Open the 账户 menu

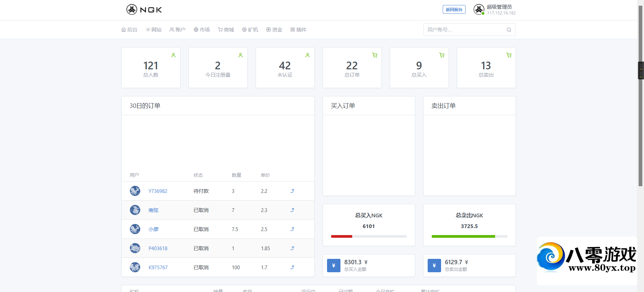pos(177,29)
